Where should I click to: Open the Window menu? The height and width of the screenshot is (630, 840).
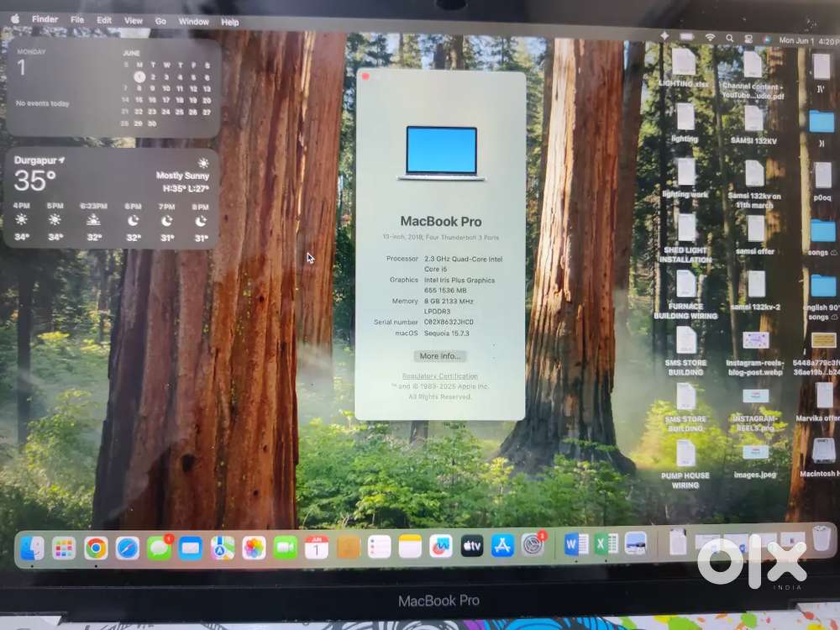pos(193,22)
